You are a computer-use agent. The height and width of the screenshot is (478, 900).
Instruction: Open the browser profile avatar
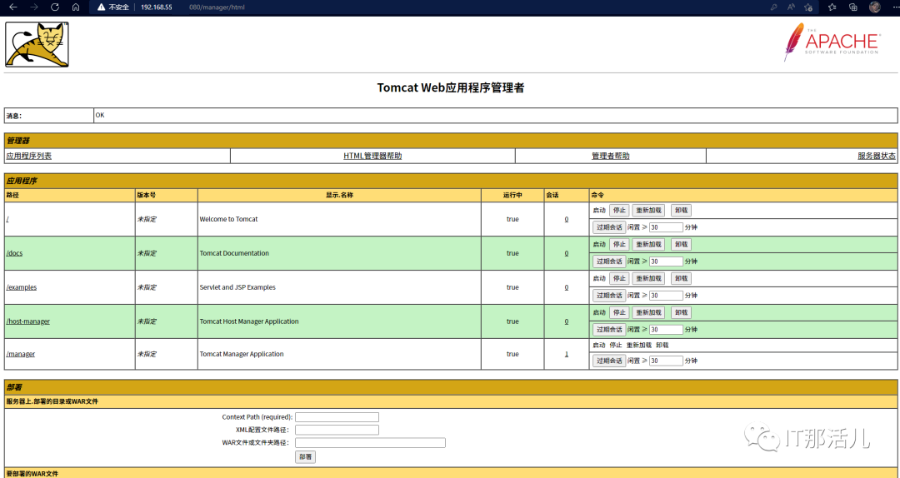(x=875, y=7)
